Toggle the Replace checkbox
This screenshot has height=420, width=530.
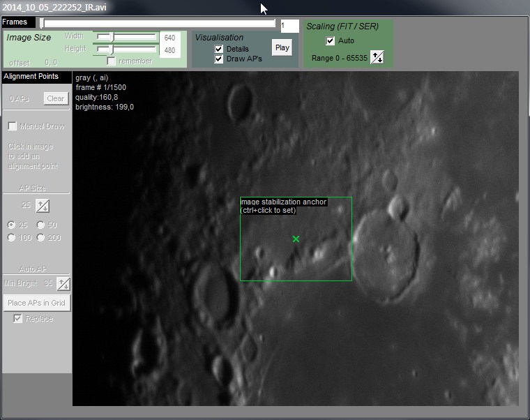(18, 319)
